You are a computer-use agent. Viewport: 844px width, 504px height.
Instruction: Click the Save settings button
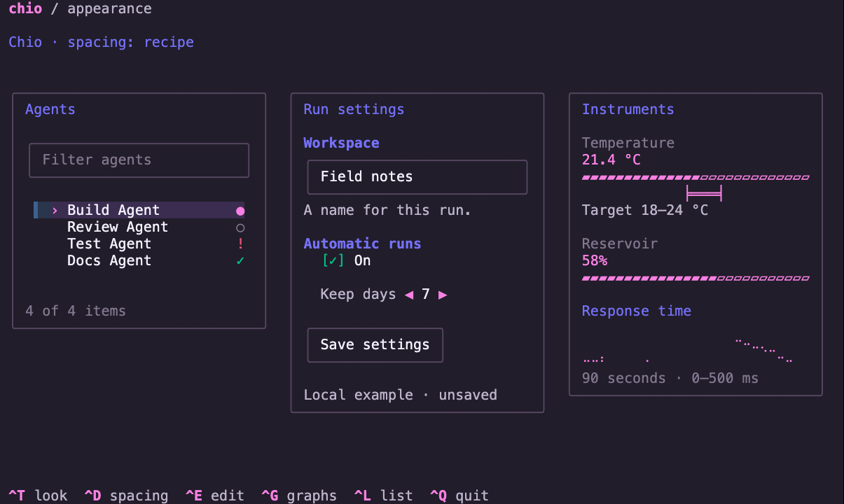(375, 345)
